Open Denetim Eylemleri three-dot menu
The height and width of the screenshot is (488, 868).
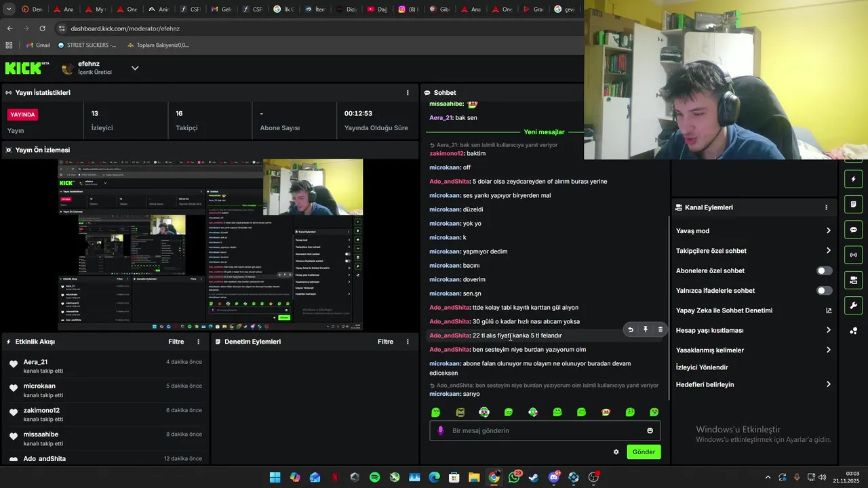[408, 342]
